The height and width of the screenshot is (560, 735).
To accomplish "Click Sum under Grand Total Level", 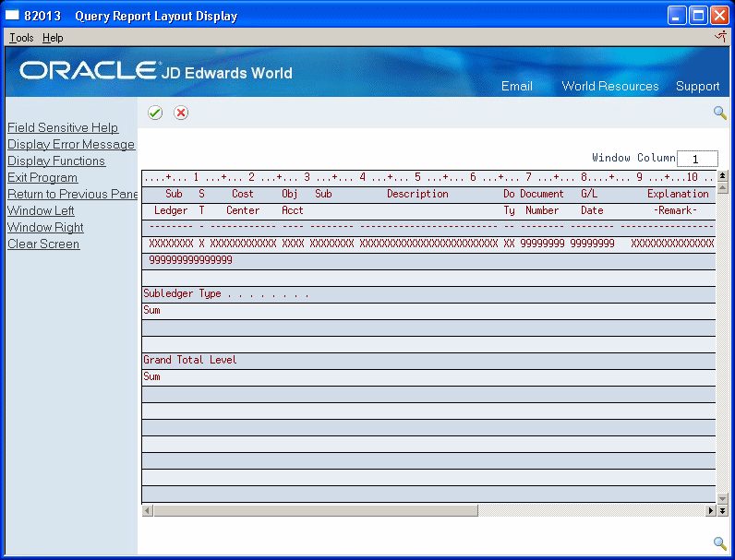I will tap(151, 377).
